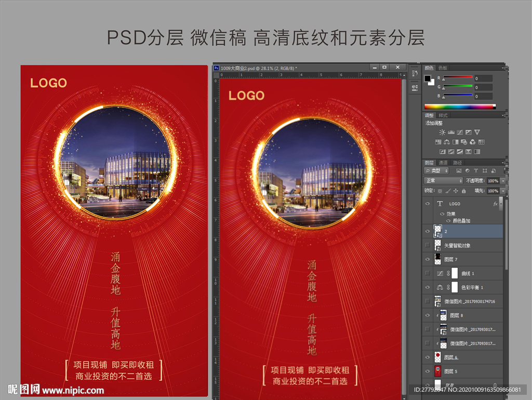Image resolution: width=532 pixels, height=400 pixels.
Task: Open the Layers panel flyout menu
Action: pyautogui.click(x=503, y=163)
